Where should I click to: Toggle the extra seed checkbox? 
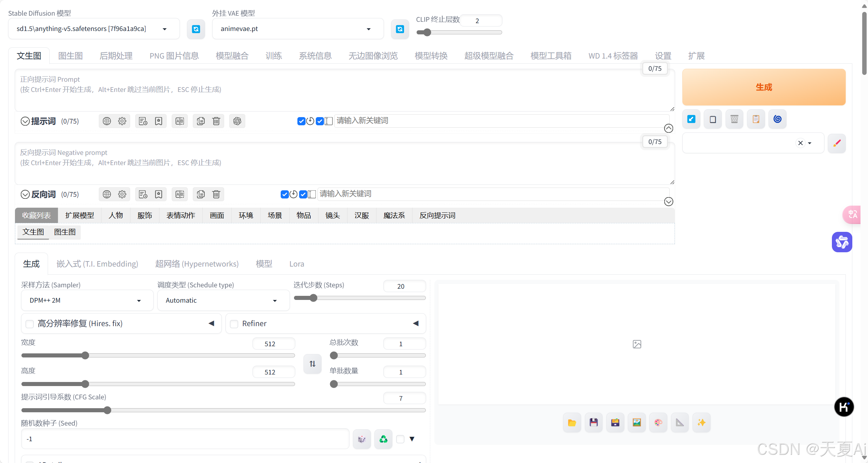pos(400,439)
